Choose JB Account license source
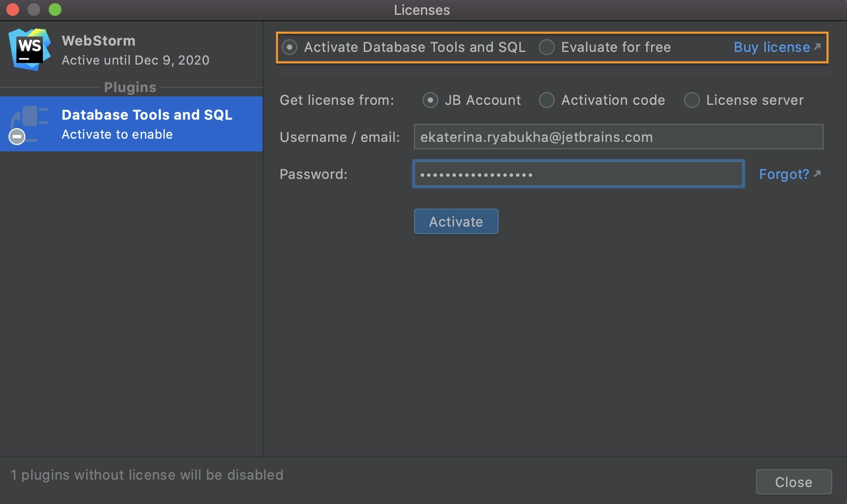Image resolution: width=847 pixels, height=504 pixels. 430,100
